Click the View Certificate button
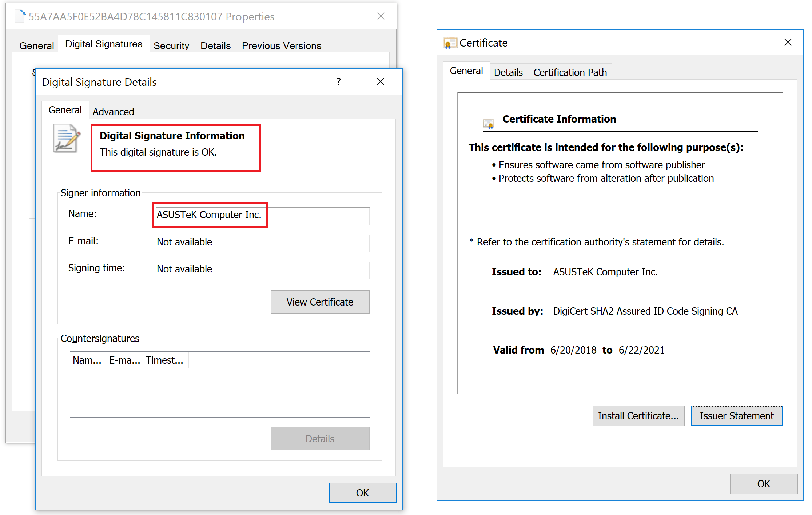The width and height of the screenshot is (812, 515). click(320, 301)
